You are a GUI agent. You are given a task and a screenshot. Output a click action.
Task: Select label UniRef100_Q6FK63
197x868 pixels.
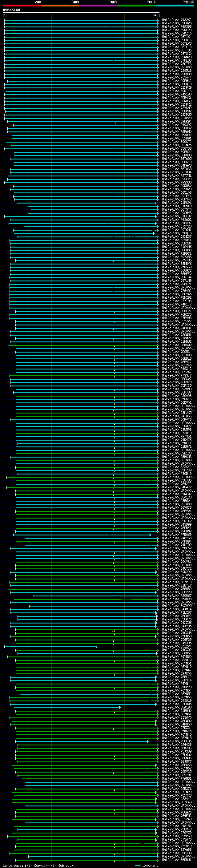[x=177, y=765]
